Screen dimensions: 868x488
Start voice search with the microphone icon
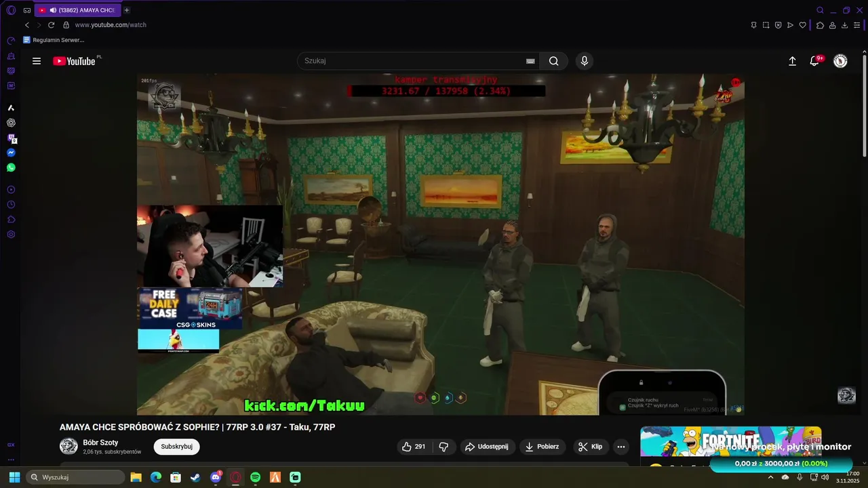(x=585, y=61)
